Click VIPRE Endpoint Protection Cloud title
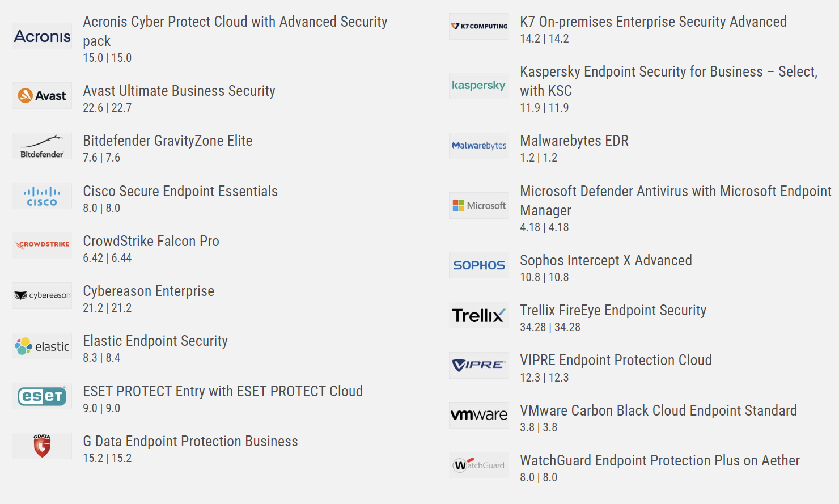839x504 pixels. click(616, 360)
